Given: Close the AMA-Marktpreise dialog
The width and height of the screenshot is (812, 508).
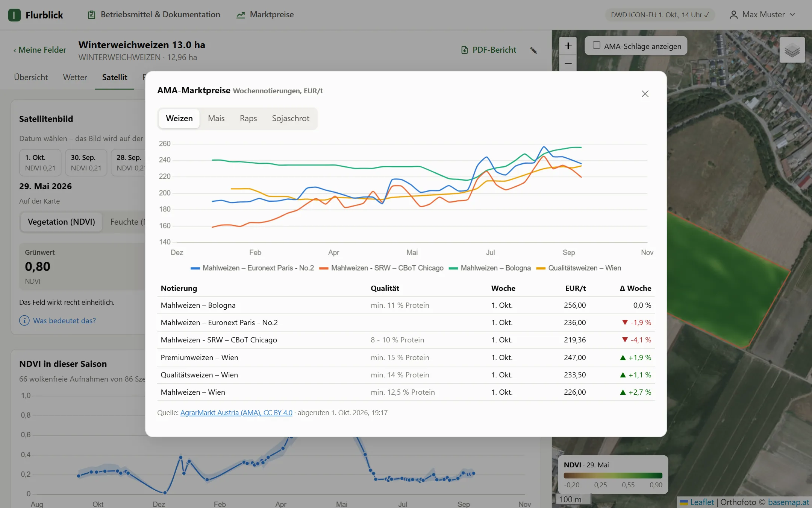Looking at the screenshot, I should [645, 94].
